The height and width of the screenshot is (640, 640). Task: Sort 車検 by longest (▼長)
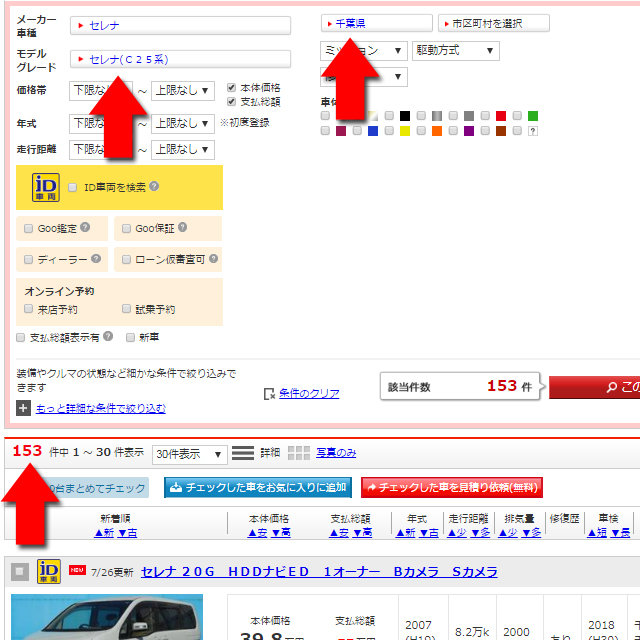[620, 532]
